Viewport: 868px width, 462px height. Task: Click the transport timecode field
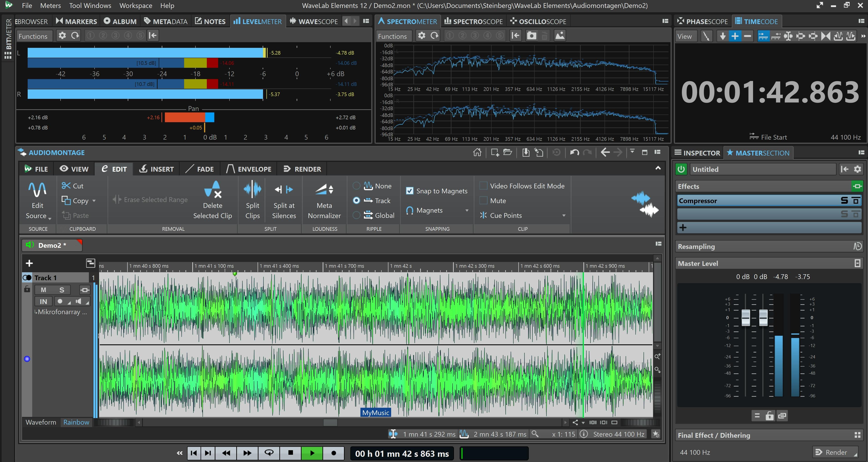pos(402,453)
